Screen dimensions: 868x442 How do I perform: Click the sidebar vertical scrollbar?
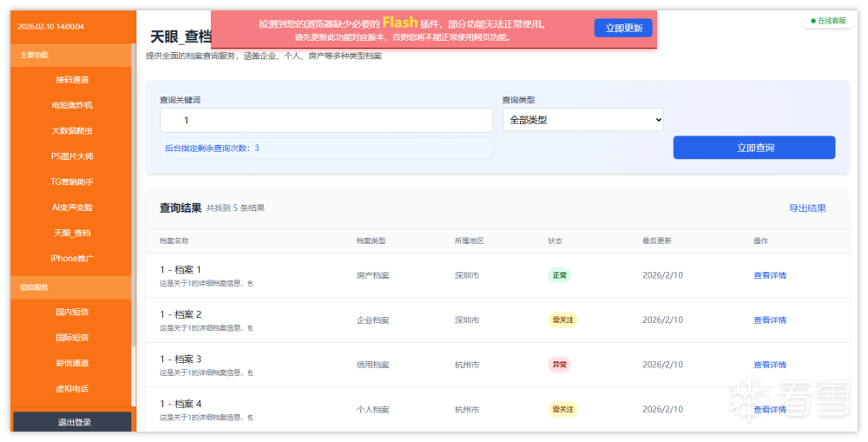[134, 217]
